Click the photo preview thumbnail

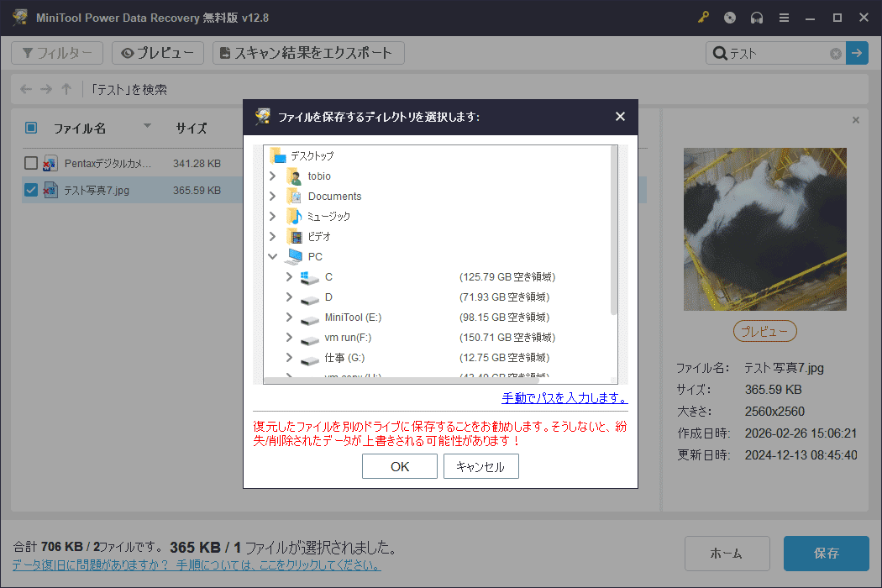(x=764, y=229)
